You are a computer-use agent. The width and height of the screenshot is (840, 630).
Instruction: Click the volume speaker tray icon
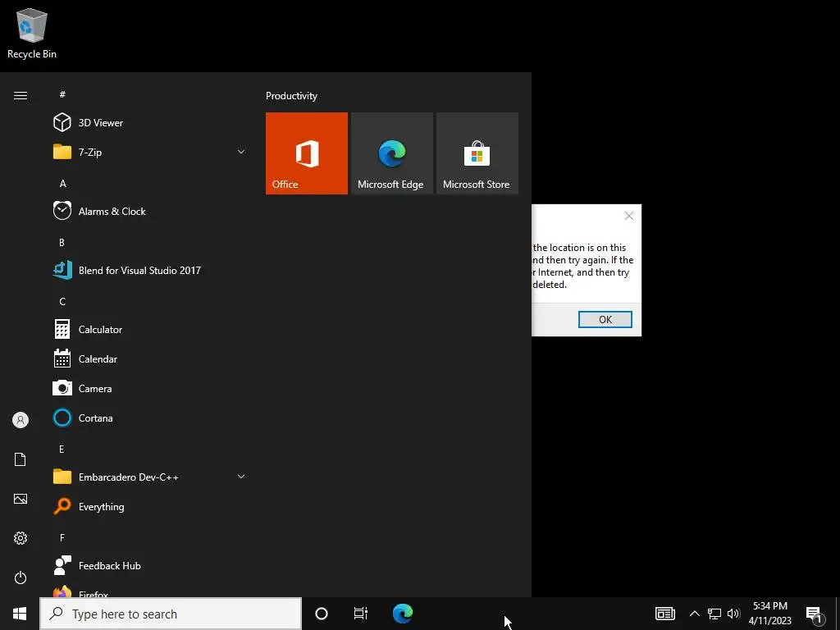pyautogui.click(x=733, y=614)
